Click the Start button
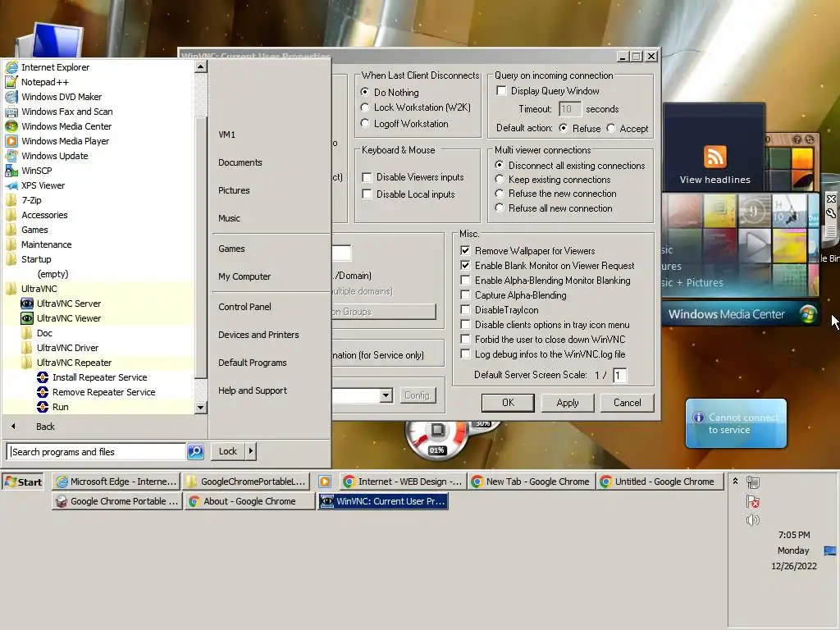840x630 pixels. click(22, 482)
